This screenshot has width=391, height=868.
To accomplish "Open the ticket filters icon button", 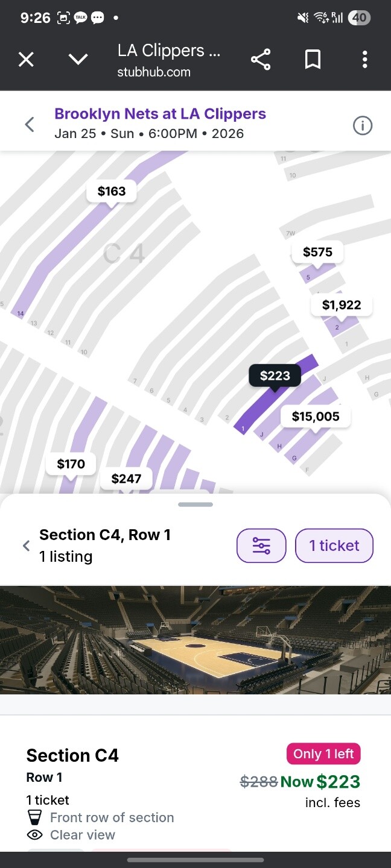I will 261,546.
